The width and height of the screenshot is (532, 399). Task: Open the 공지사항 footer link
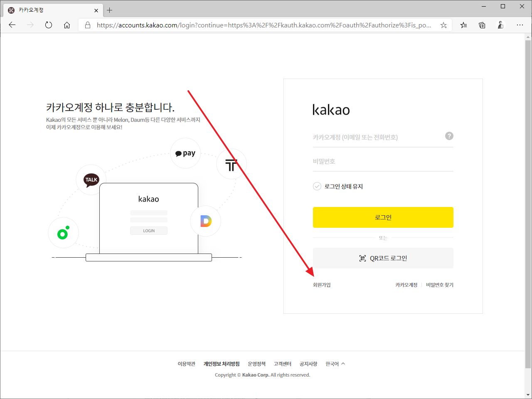[x=308, y=364]
